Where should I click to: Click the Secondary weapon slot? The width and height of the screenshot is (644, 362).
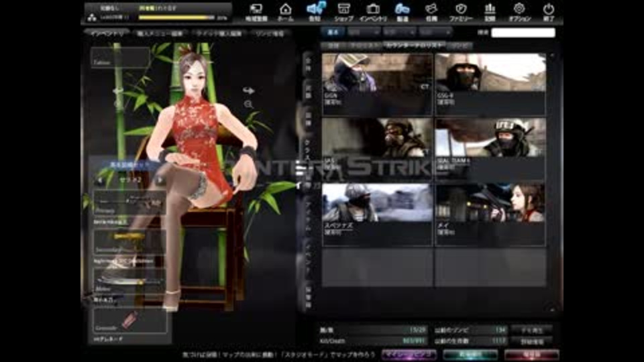point(129,242)
